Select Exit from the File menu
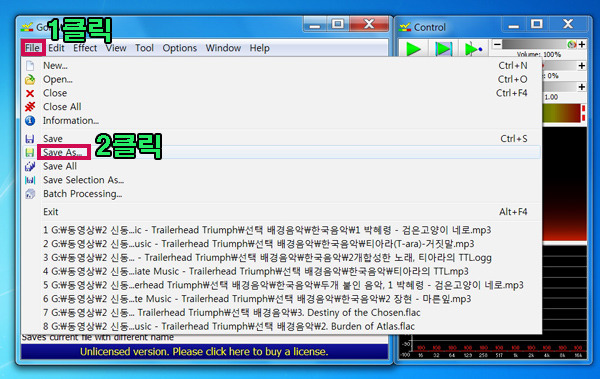Screen dimensions: 600x379 coord(281,212)
